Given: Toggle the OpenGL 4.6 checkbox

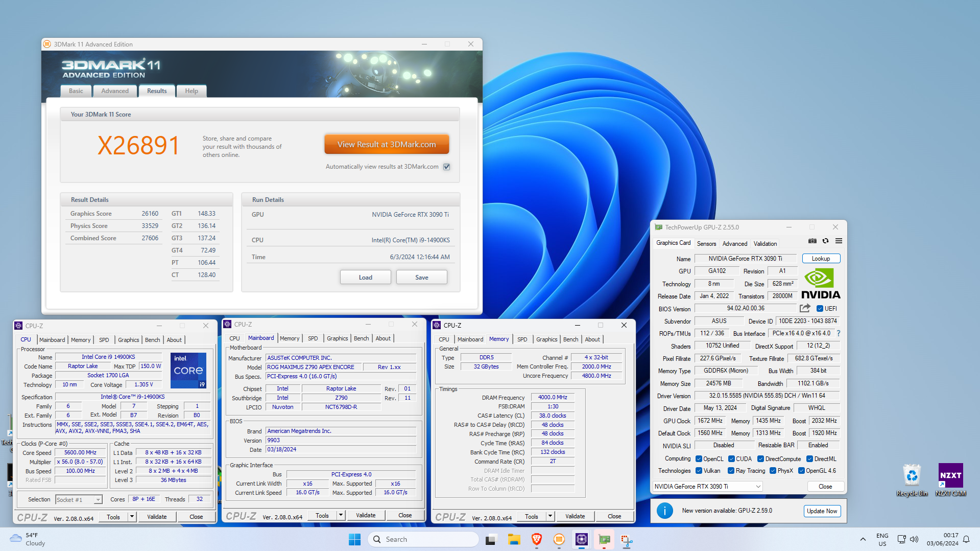Looking at the screenshot, I should [801, 471].
